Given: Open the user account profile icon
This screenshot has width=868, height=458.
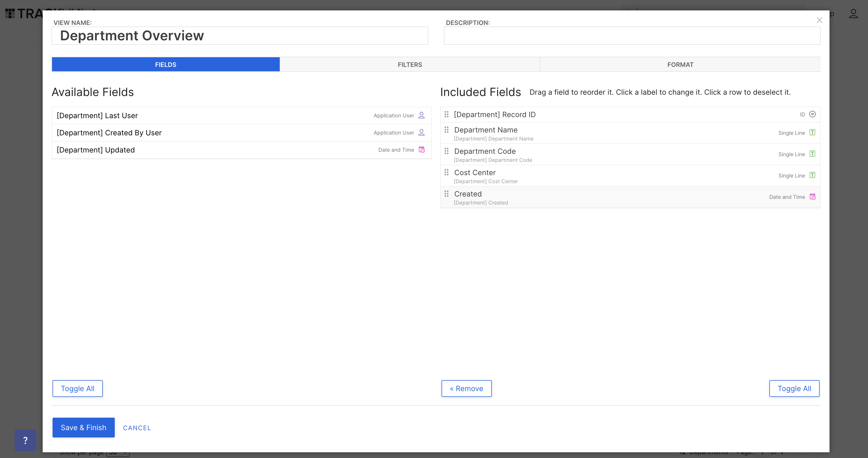Looking at the screenshot, I should pyautogui.click(x=853, y=14).
